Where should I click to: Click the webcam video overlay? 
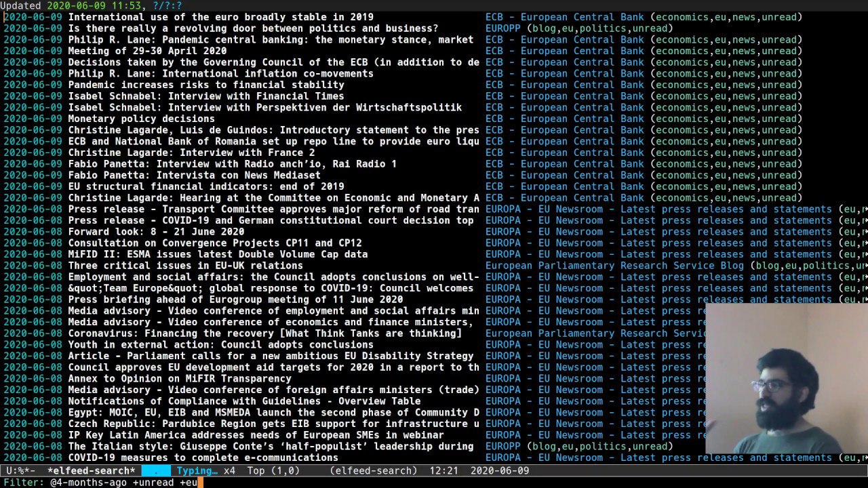coord(787,378)
